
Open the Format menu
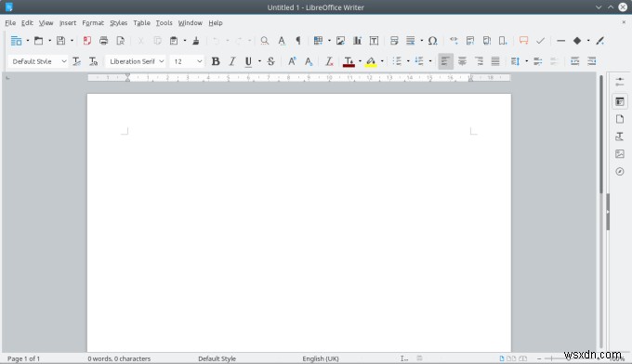(x=93, y=23)
